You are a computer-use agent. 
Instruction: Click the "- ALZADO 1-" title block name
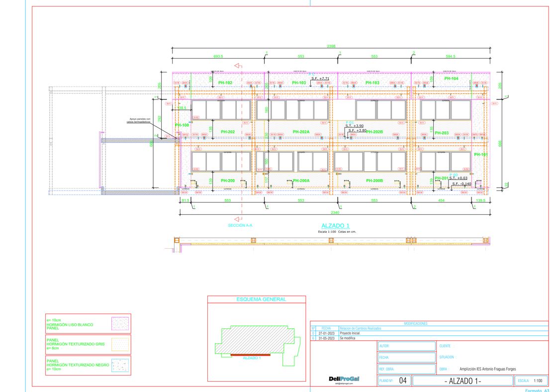click(463, 381)
